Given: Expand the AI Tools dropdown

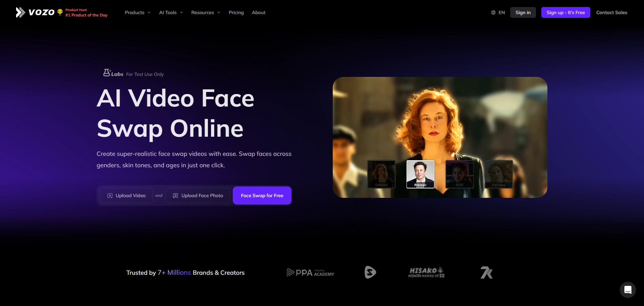Looking at the screenshot, I should pyautogui.click(x=171, y=12).
